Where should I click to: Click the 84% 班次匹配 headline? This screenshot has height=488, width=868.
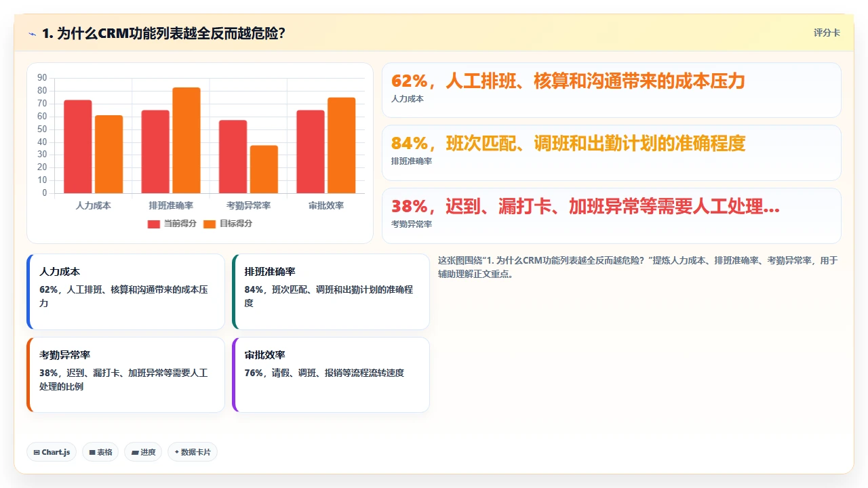(x=568, y=144)
